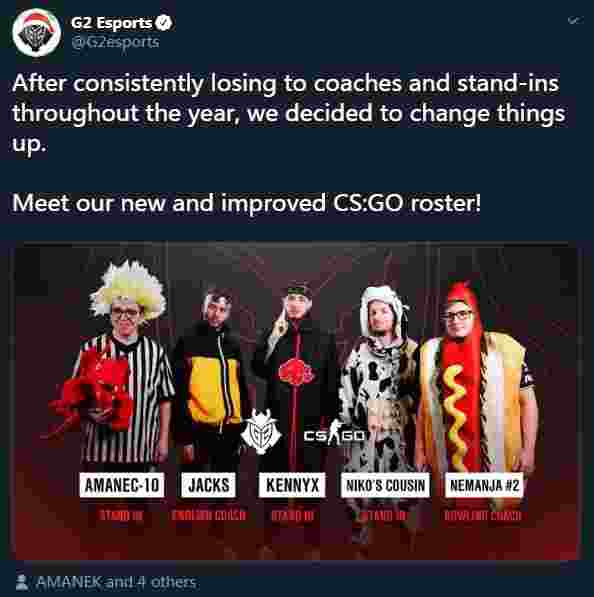Select the NEMANJA #2 name label
The image size is (594, 597).
click(484, 485)
